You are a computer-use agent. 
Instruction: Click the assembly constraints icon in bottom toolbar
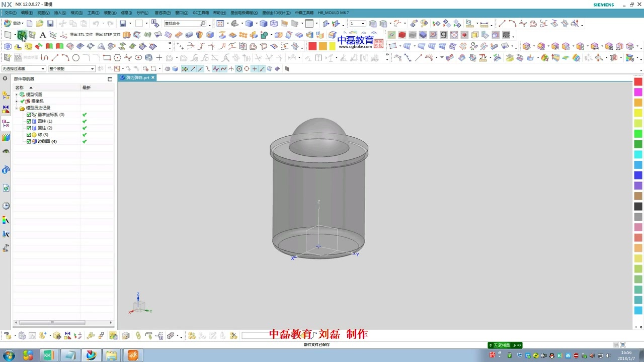pos(67,335)
